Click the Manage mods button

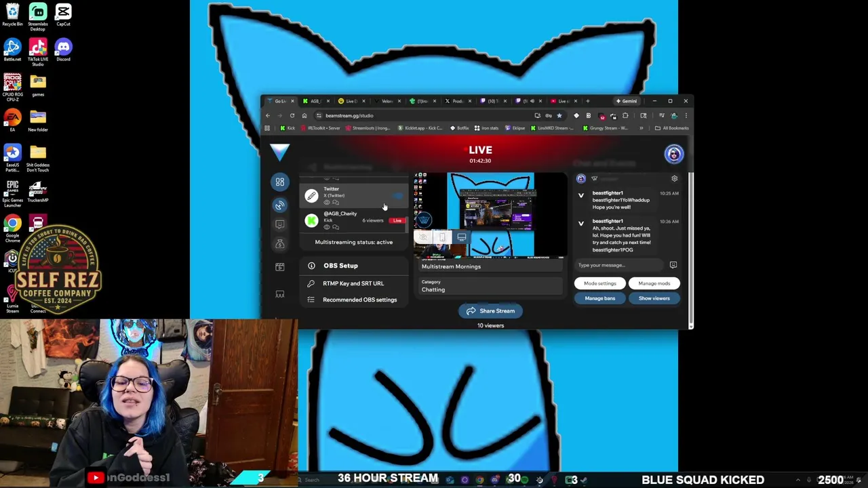[654, 283]
